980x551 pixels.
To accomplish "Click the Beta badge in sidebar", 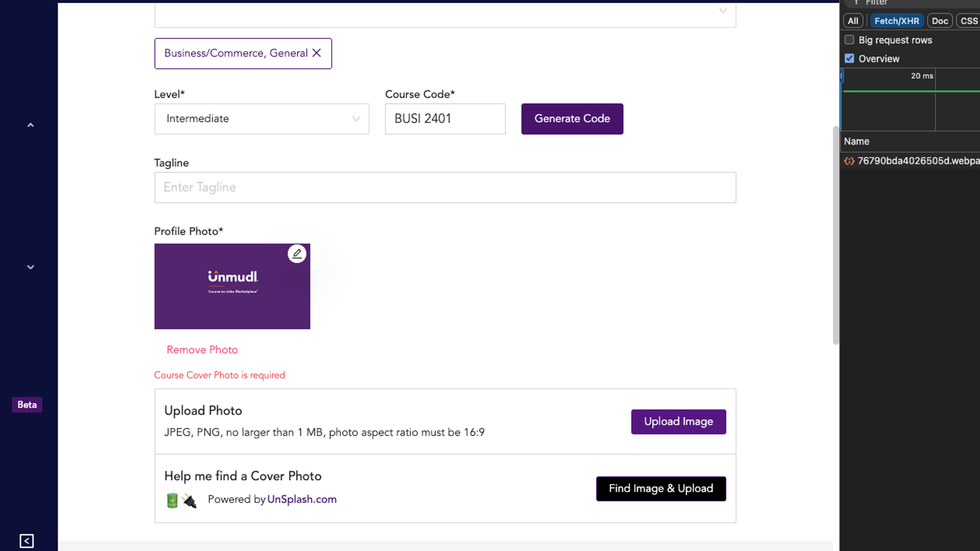I will [x=27, y=405].
